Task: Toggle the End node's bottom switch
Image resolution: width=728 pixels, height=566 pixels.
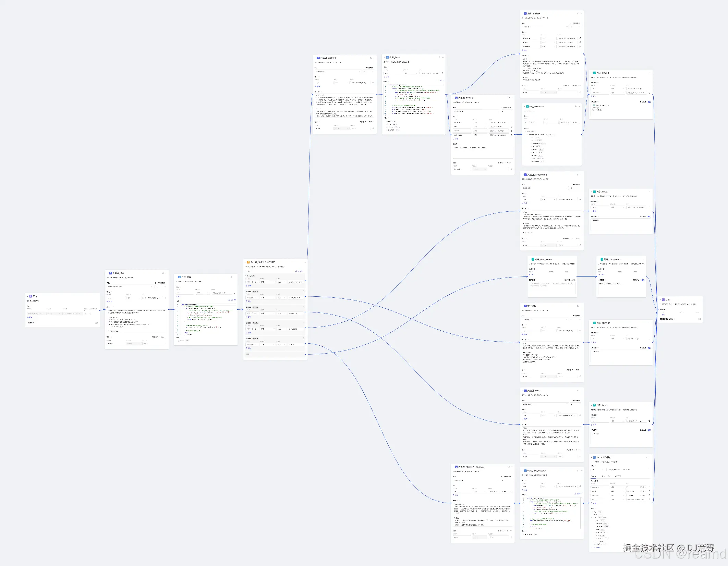Action: click(700, 319)
